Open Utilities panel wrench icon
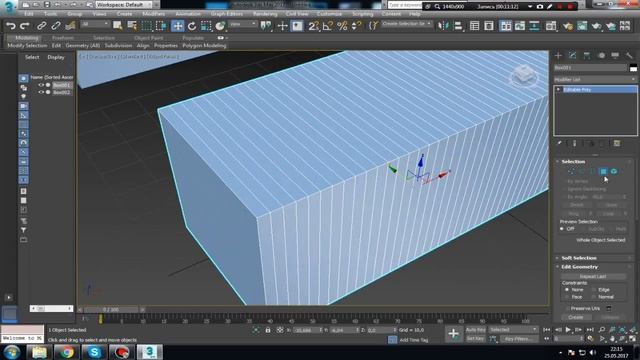 point(629,55)
